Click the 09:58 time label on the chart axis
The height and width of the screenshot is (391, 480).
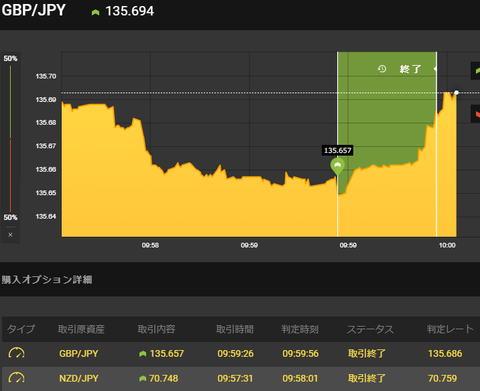(150, 245)
